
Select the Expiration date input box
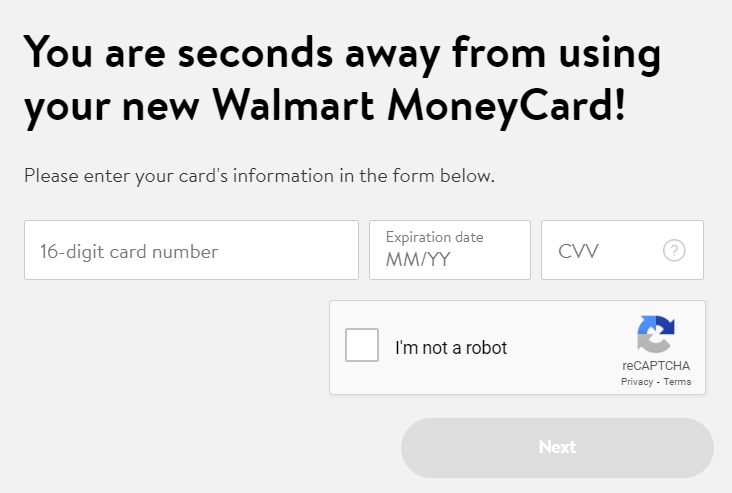click(450, 250)
